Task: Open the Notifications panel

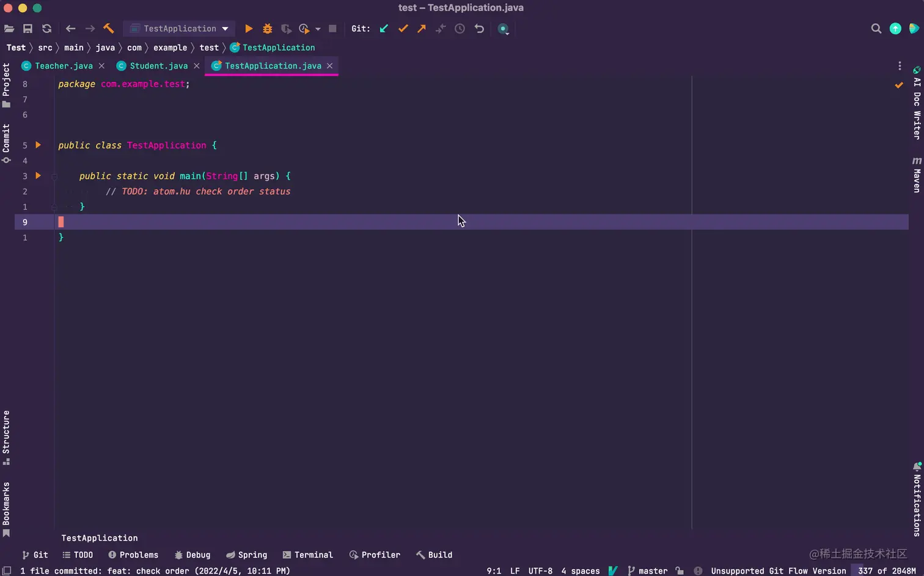Action: click(917, 499)
